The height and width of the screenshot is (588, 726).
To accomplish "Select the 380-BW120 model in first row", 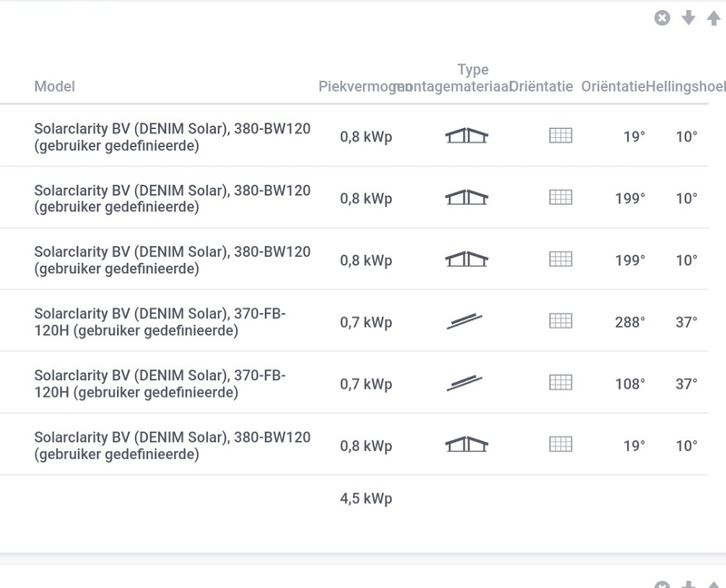I will coord(172,136).
